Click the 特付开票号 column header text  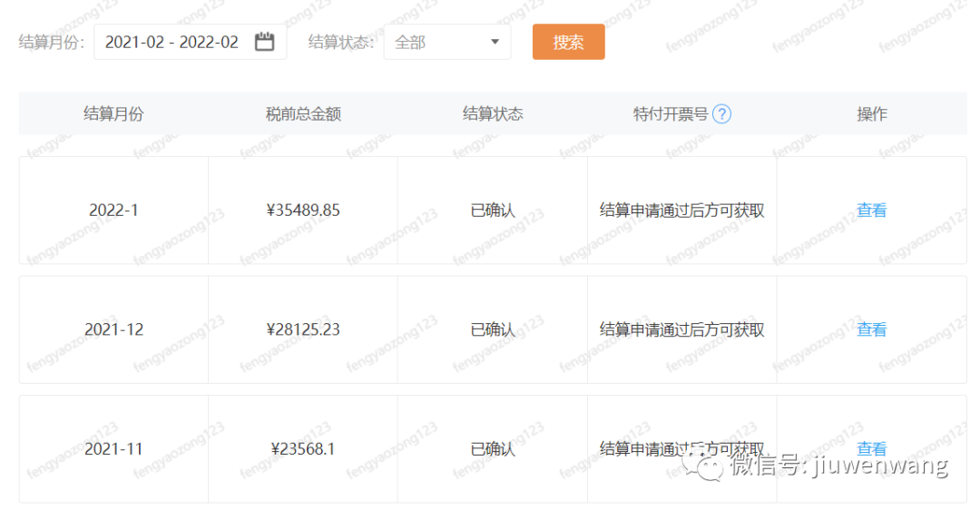(670, 113)
